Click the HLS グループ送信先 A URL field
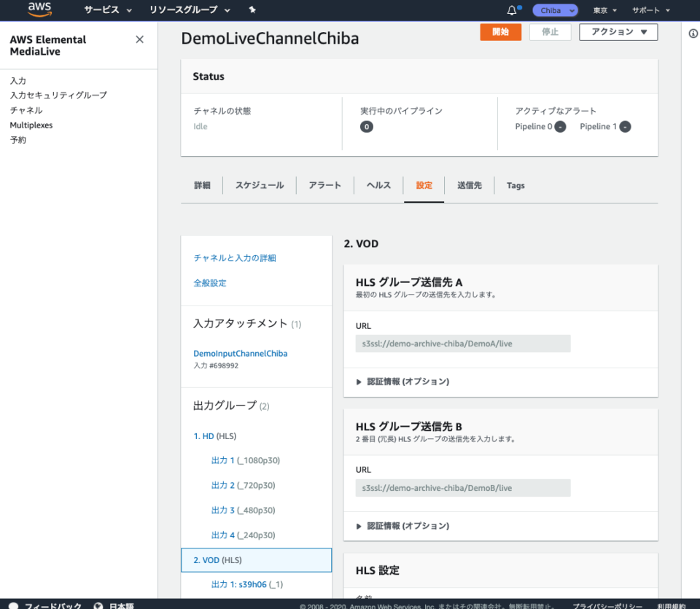Image resolution: width=700 pixels, height=609 pixels. click(463, 344)
